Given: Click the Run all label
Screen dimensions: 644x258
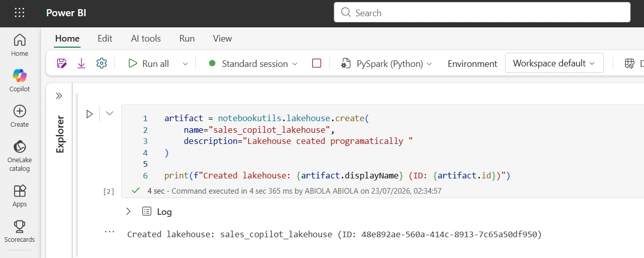Looking at the screenshot, I should point(156,64).
